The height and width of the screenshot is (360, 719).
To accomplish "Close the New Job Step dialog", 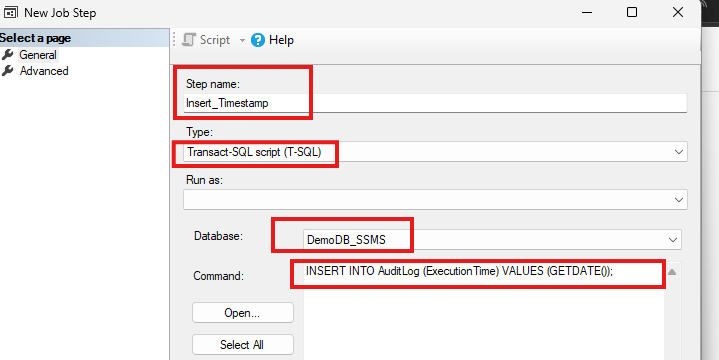I will point(678,12).
